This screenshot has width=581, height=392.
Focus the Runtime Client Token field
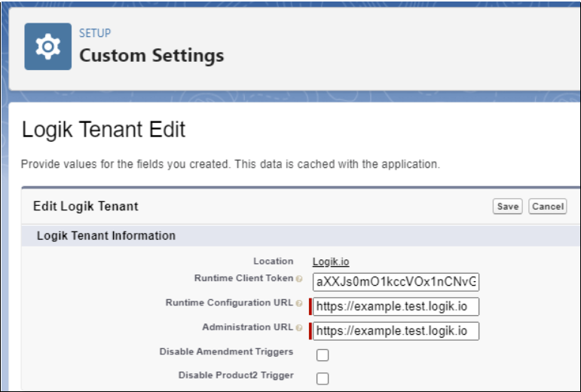(x=396, y=282)
